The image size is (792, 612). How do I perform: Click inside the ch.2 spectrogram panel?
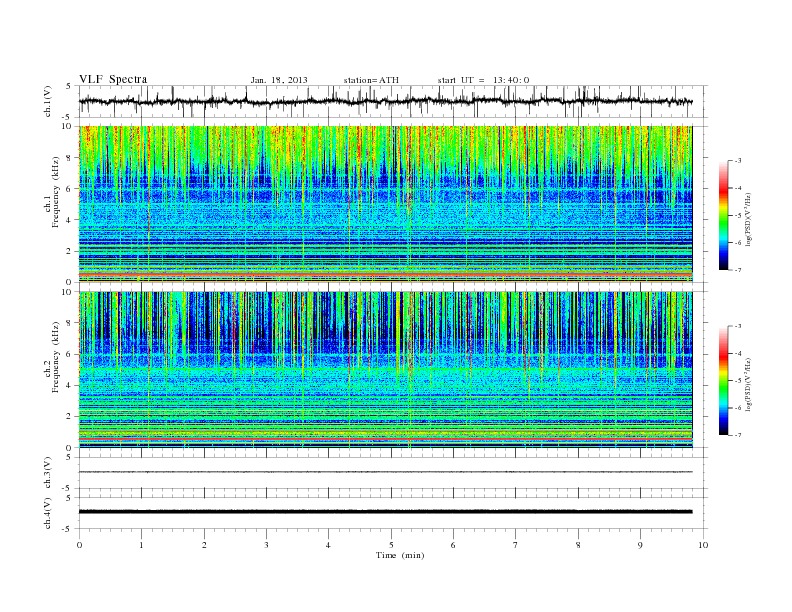385,370
